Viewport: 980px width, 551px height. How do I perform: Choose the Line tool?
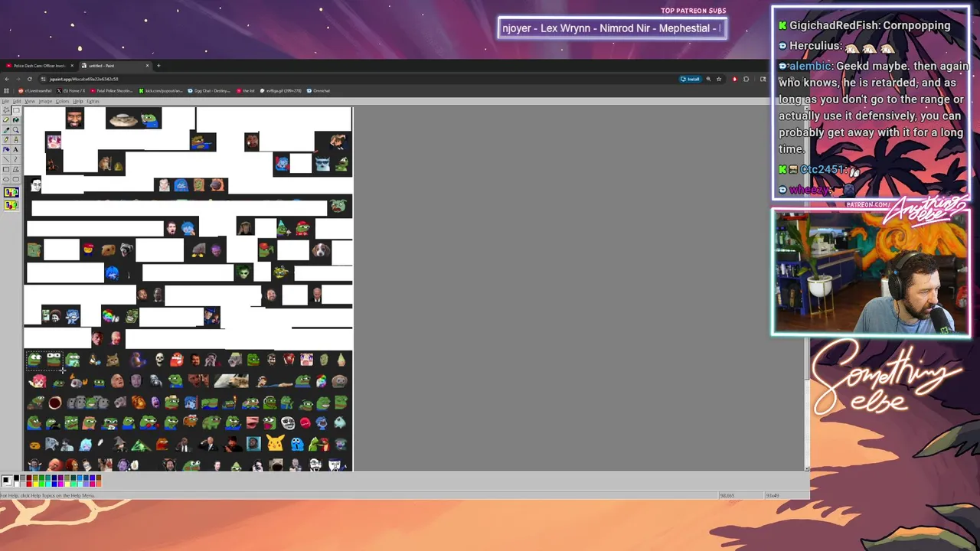[6, 159]
